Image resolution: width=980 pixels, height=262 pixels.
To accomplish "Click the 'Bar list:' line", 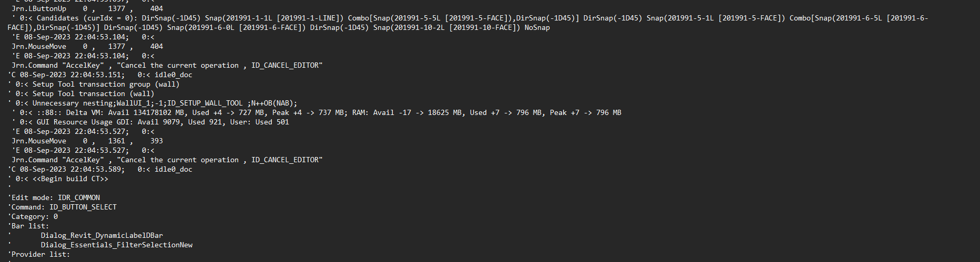I will (28, 226).
